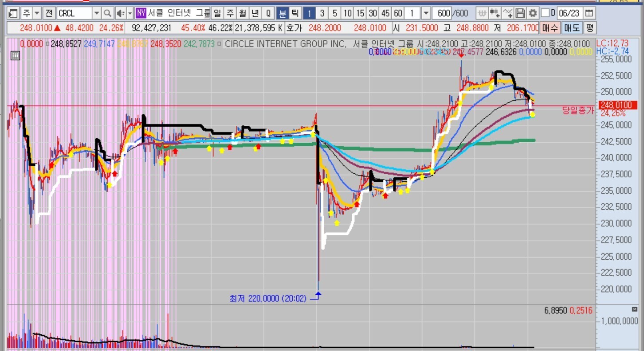
Task: Click the HC:-2.74 indicator value
Action: 613,51
